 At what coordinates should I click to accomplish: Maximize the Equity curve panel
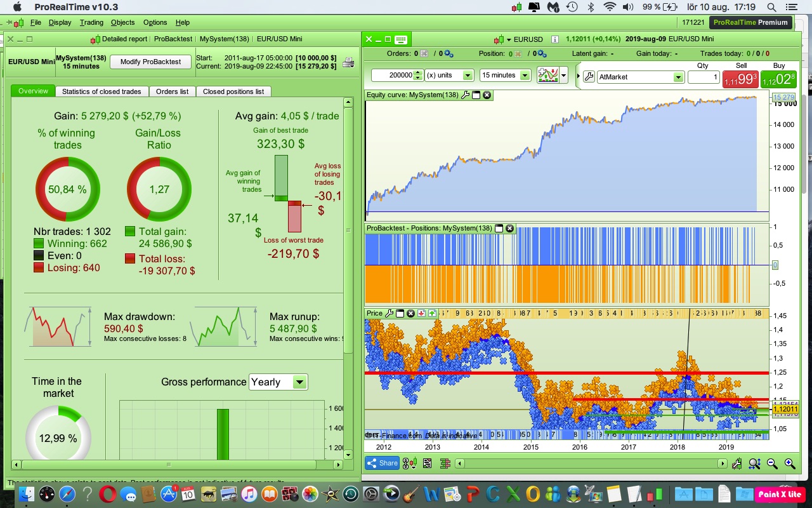(476, 95)
